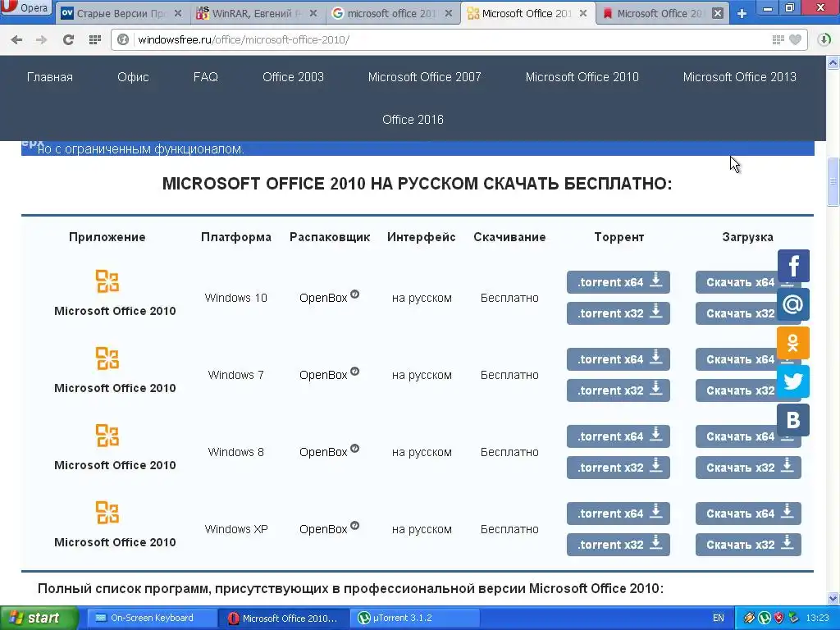Download .torrent x32 for Windows 10

point(619,313)
